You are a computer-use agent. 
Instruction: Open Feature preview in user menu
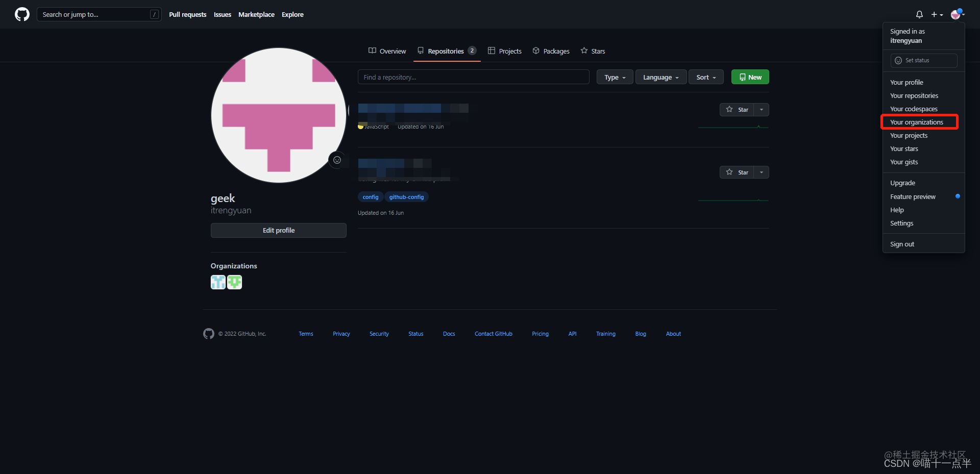click(x=924, y=196)
